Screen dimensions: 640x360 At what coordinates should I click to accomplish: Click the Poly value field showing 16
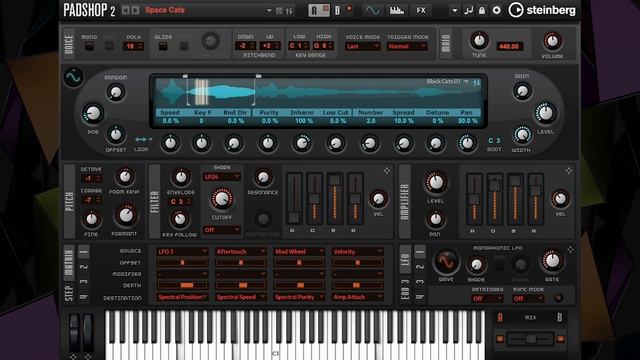(x=133, y=46)
